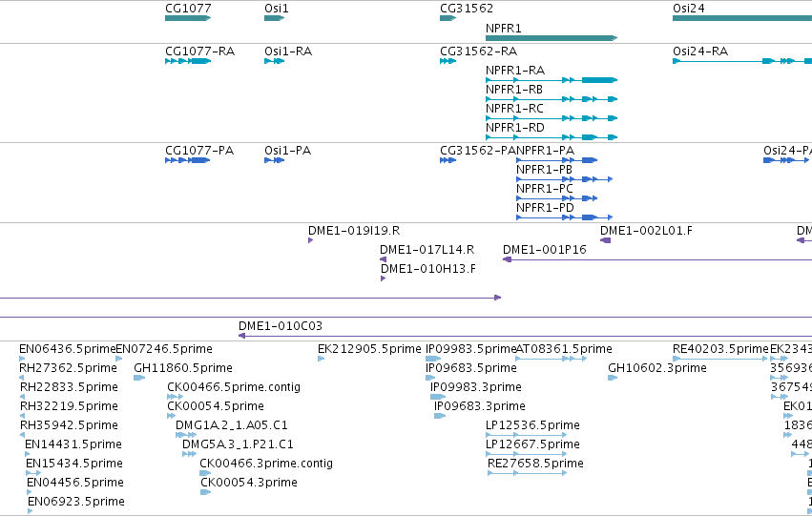
Task: Select the NPFR1 gene bar
Action: point(552,38)
